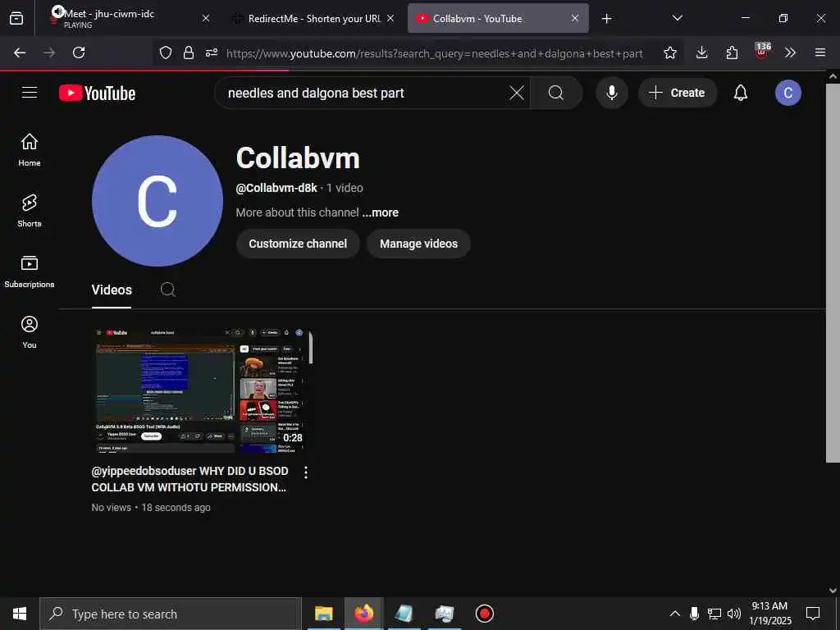Open video title @yippeedobsoduser WHY DID U BSOD
The image size is (840, 630).
pos(190,479)
